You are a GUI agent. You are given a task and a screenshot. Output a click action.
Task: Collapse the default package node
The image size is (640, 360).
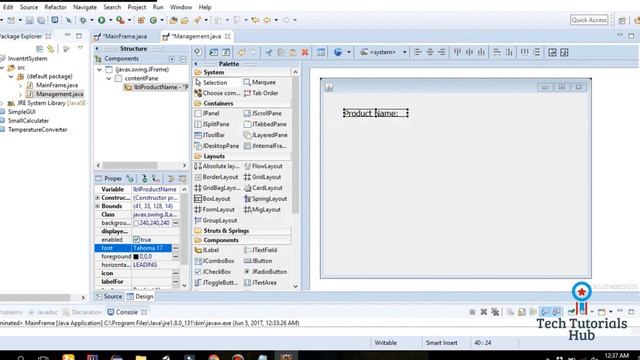[x=11, y=76]
